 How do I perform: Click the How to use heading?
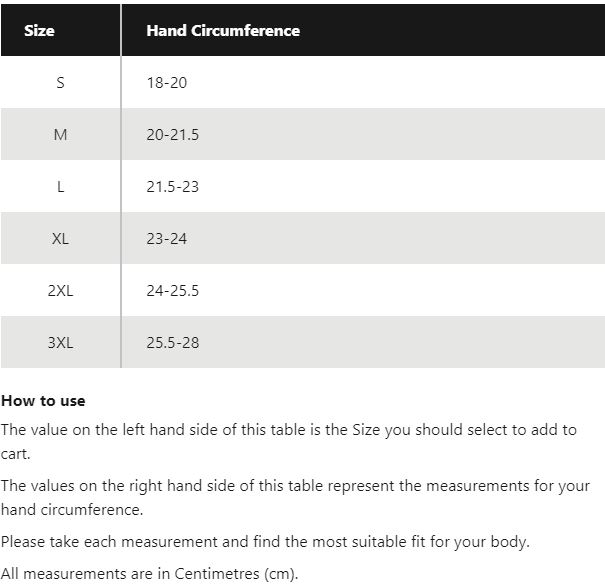click(43, 401)
